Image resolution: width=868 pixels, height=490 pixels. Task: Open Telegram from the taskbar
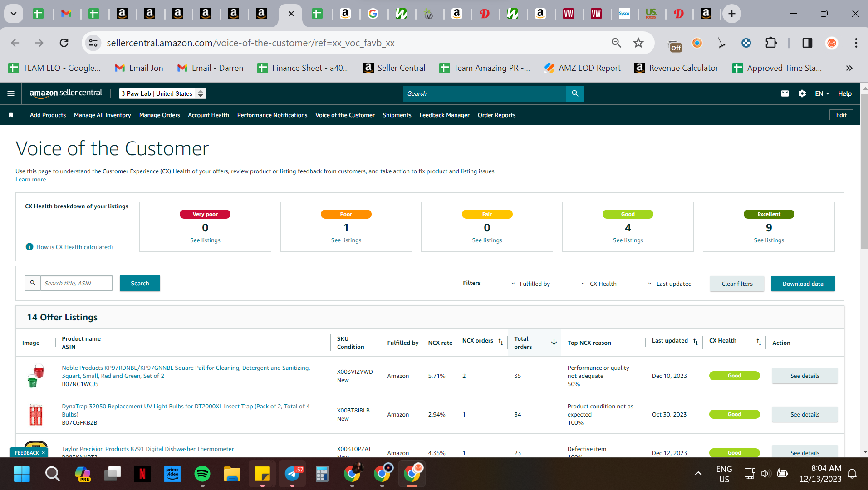[292, 474]
